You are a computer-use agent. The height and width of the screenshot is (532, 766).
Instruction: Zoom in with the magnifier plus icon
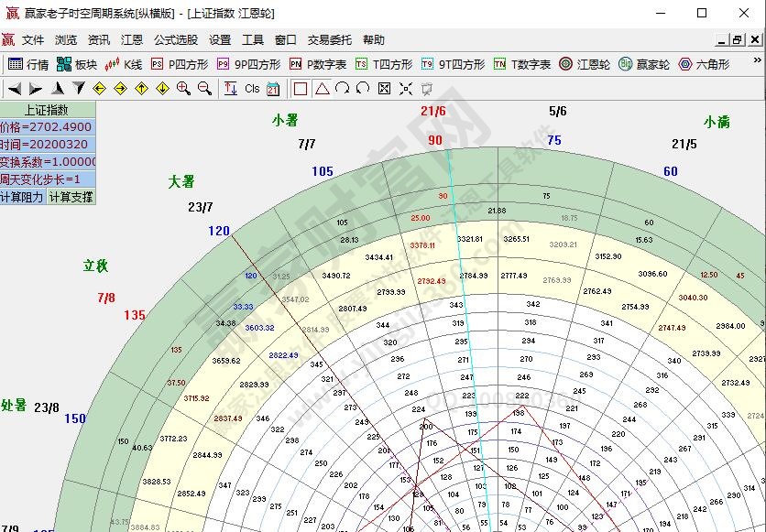181,89
